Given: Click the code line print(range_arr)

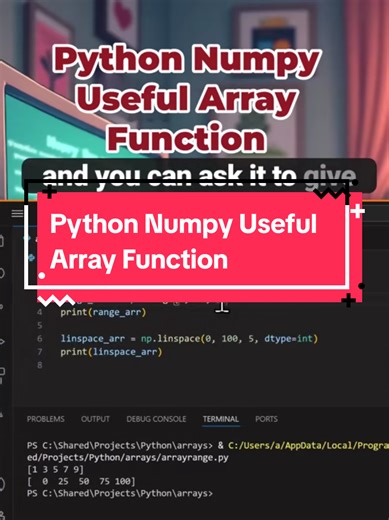Looking at the screenshot, I should point(103,312).
